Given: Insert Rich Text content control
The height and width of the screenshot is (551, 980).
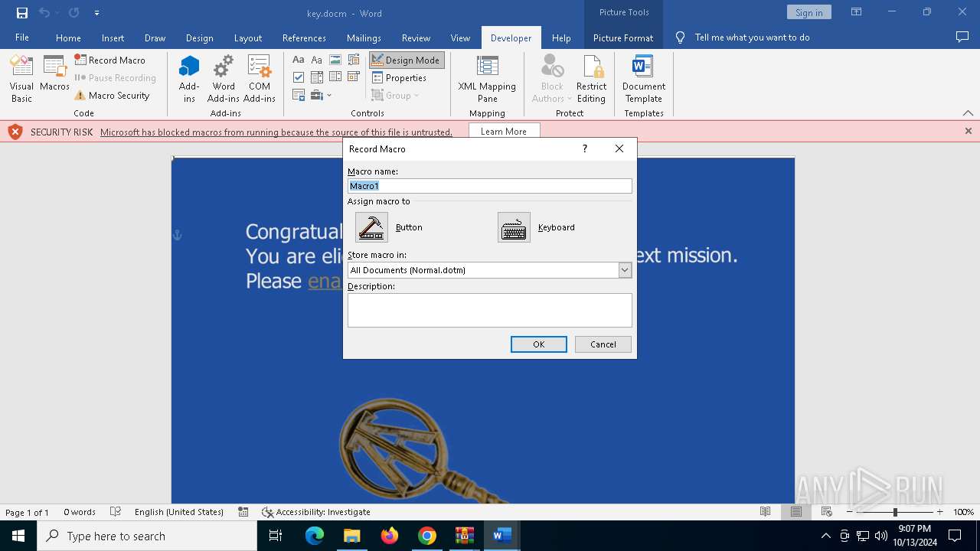Looking at the screenshot, I should 299,60.
